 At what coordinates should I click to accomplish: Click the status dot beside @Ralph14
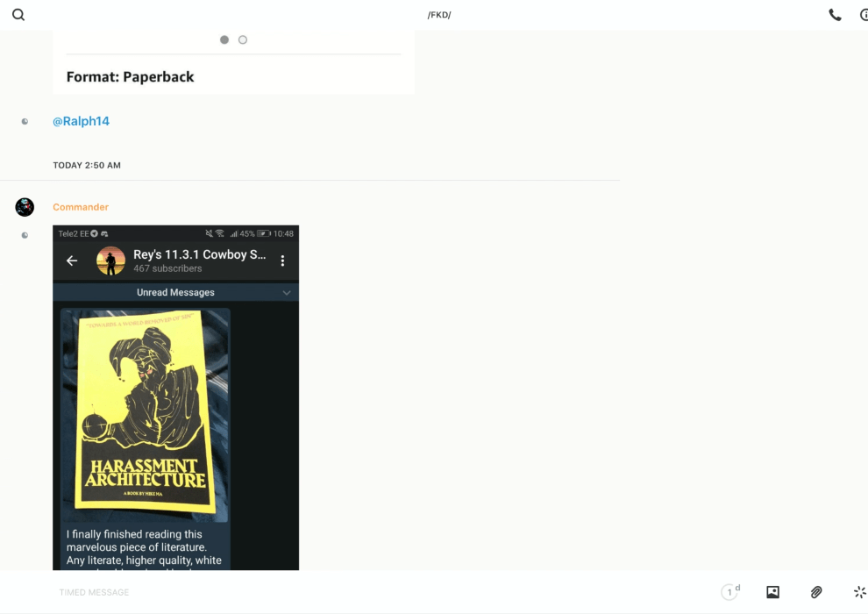tap(25, 122)
